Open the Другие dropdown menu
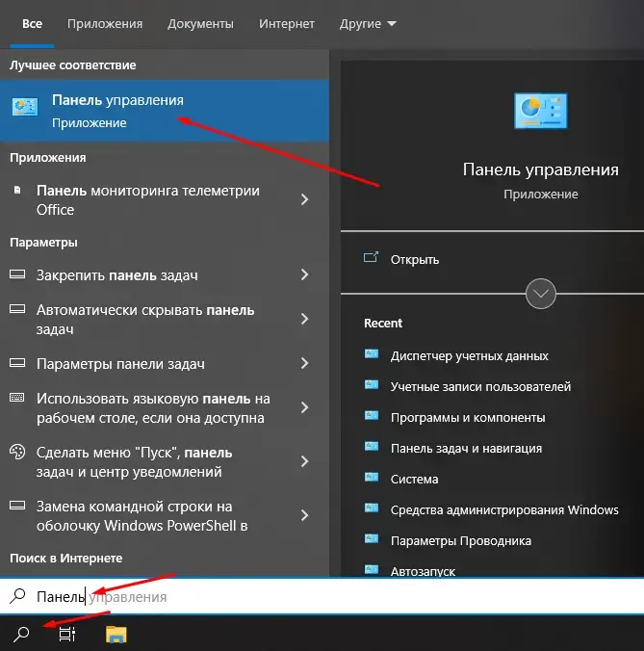Image resolution: width=644 pixels, height=651 pixels. click(368, 24)
